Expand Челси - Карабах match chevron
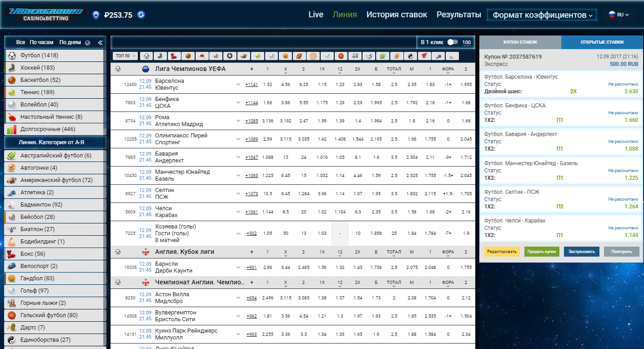 pos(238,212)
